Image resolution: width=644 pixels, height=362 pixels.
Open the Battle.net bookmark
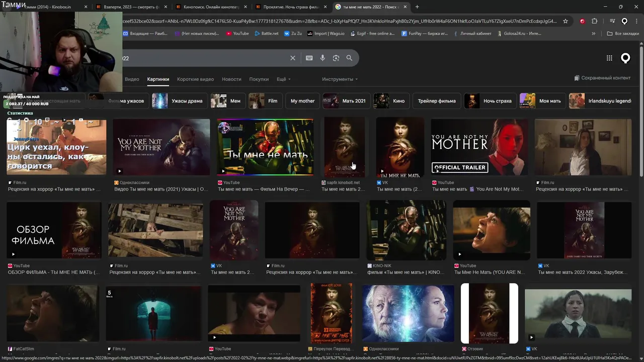[267, 34]
